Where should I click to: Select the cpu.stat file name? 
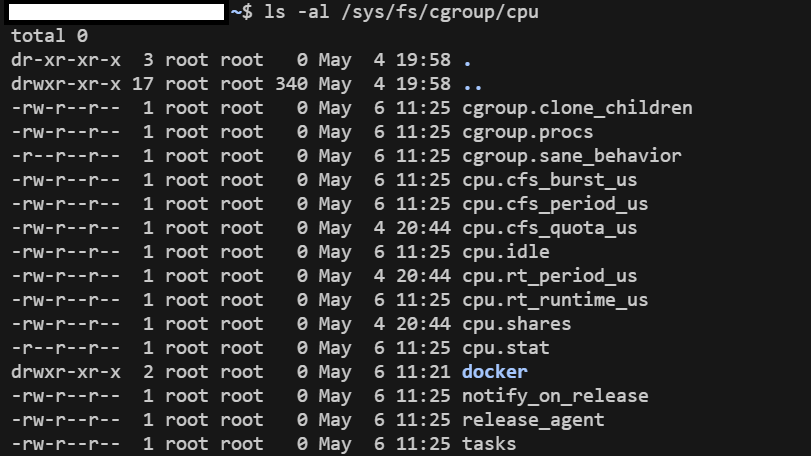(505, 348)
